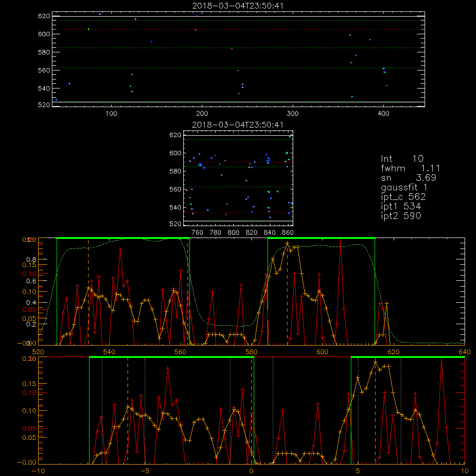476x476 pixels.
Task: Click x-axis label 580 in profile plot
Action: 251,352
